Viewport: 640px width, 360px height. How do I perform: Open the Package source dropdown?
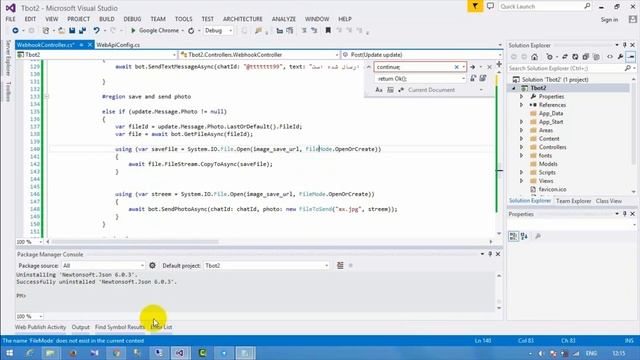point(142,266)
